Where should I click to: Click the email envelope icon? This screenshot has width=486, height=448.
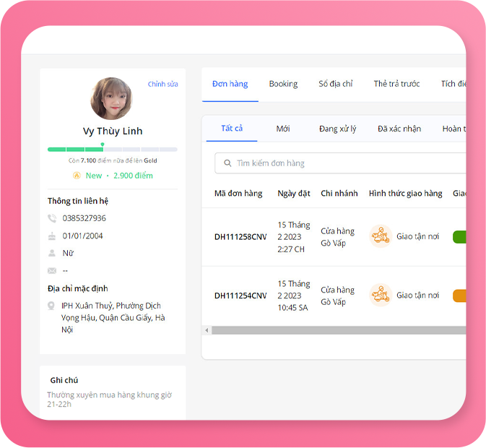52,271
